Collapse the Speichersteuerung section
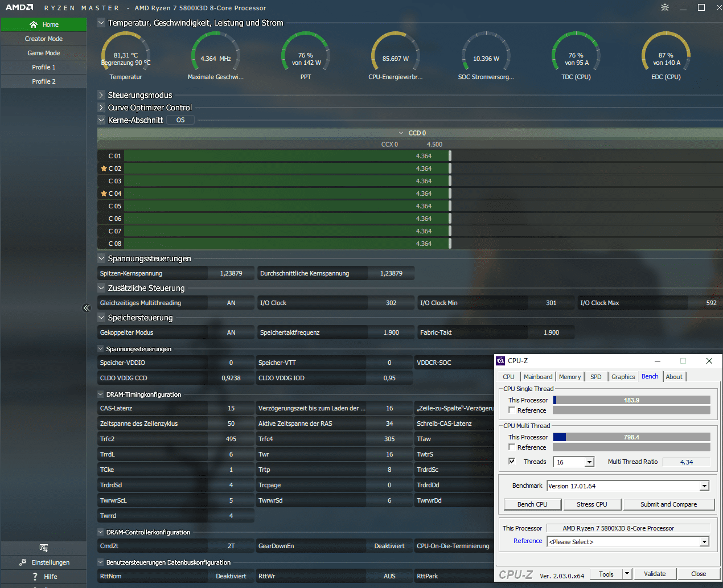 tap(101, 318)
